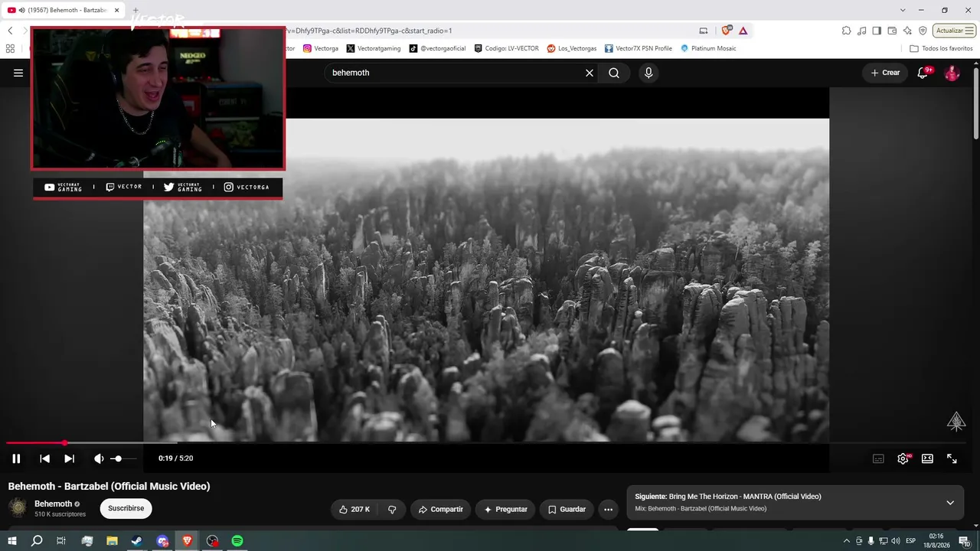Open the Vector7X PSN Profile bookmark
Image resolution: width=980 pixels, height=551 pixels.
(639, 48)
